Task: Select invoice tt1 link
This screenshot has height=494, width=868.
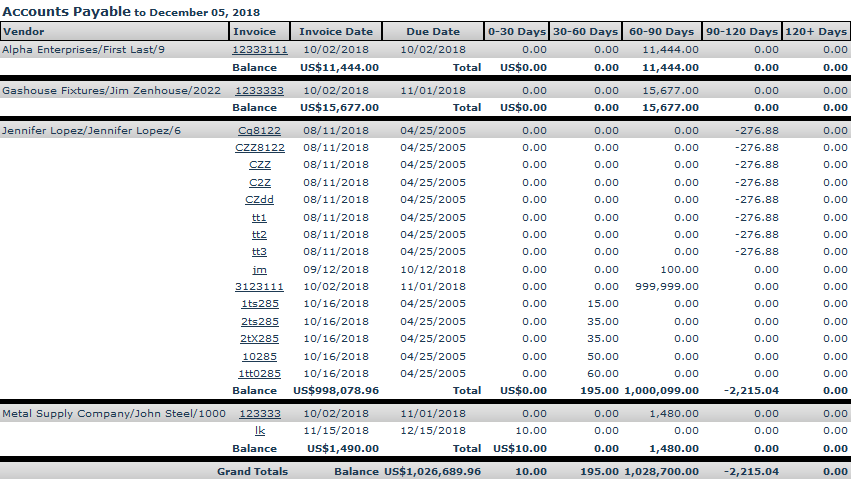Action: pyautogui.click(x=259, y=217)
